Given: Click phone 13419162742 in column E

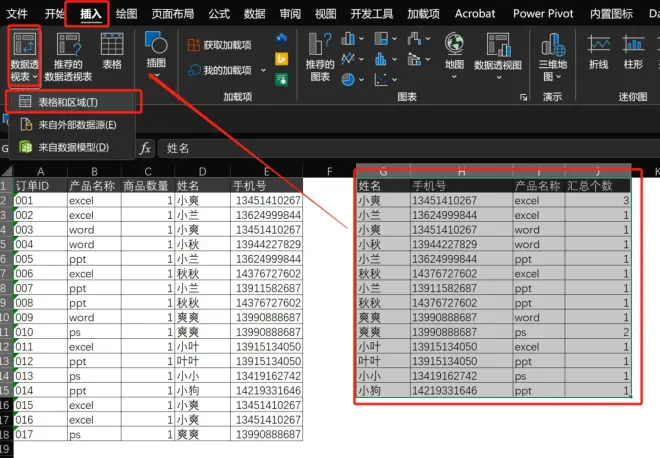Looking at the screenshot, I should (266, 376).
